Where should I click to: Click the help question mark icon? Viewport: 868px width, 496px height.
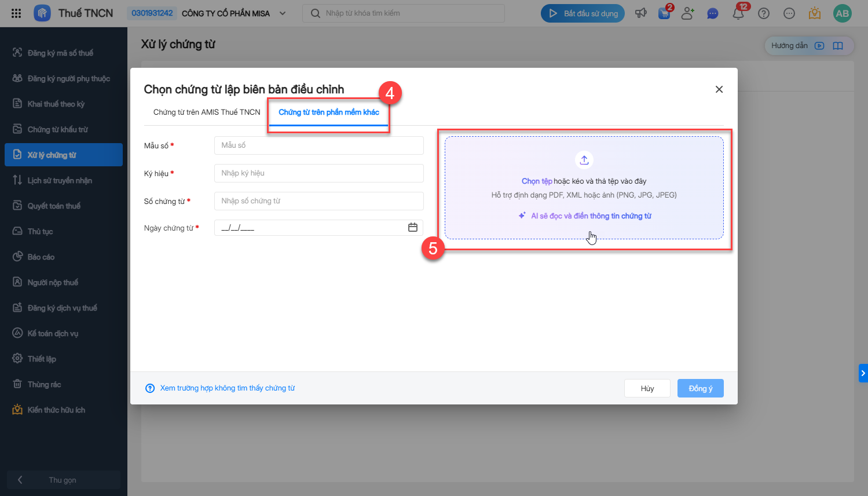764,13
